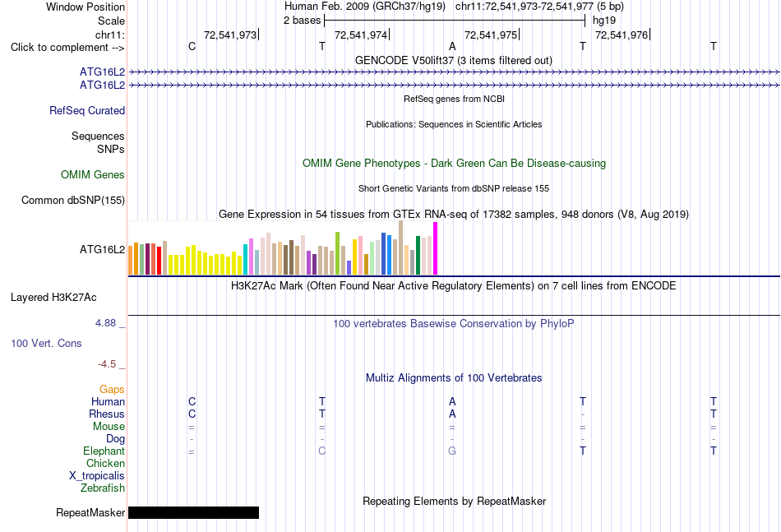Click the ATG16L2 label beside the GTEx bar chart
Viewport: 781px width, 532px height.
point(102,250)
